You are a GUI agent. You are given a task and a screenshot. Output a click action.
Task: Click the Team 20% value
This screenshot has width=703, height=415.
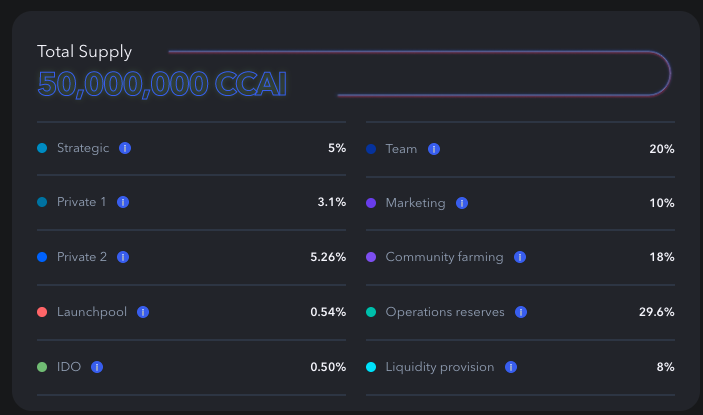[662, 149]
